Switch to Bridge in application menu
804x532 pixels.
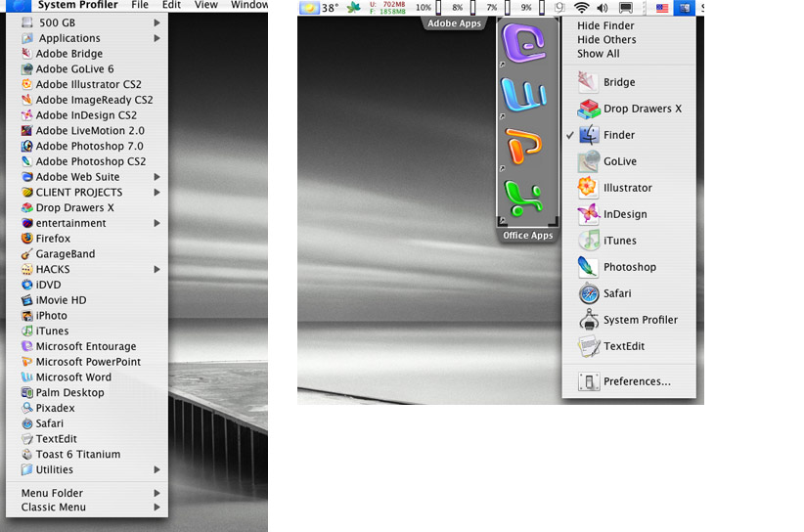click(x=629, y=82)
